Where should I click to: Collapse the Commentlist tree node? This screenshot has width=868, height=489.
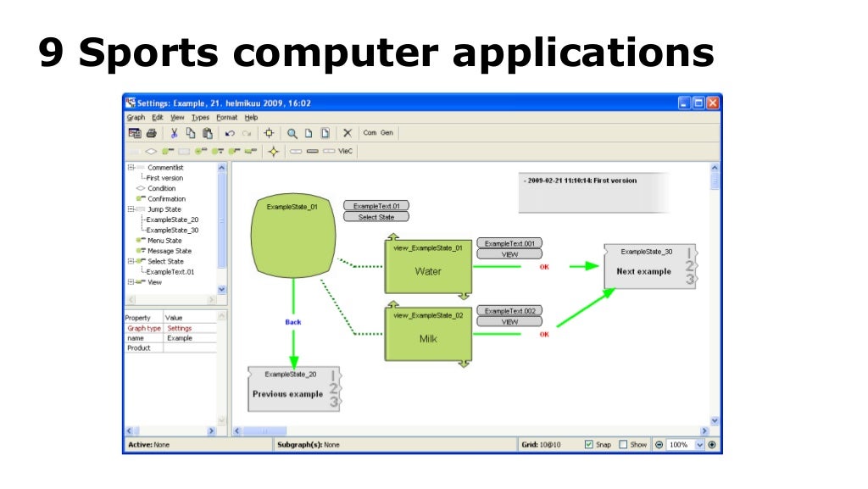(x=131, y=168)
